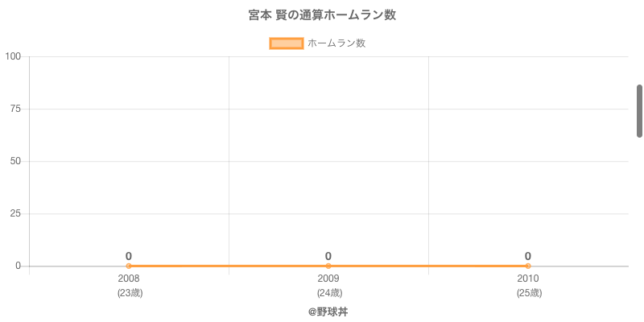644x322 pixels.
Task: Click the 2009 data point marker
Action: pyautogui.click(x=328, y=266)
